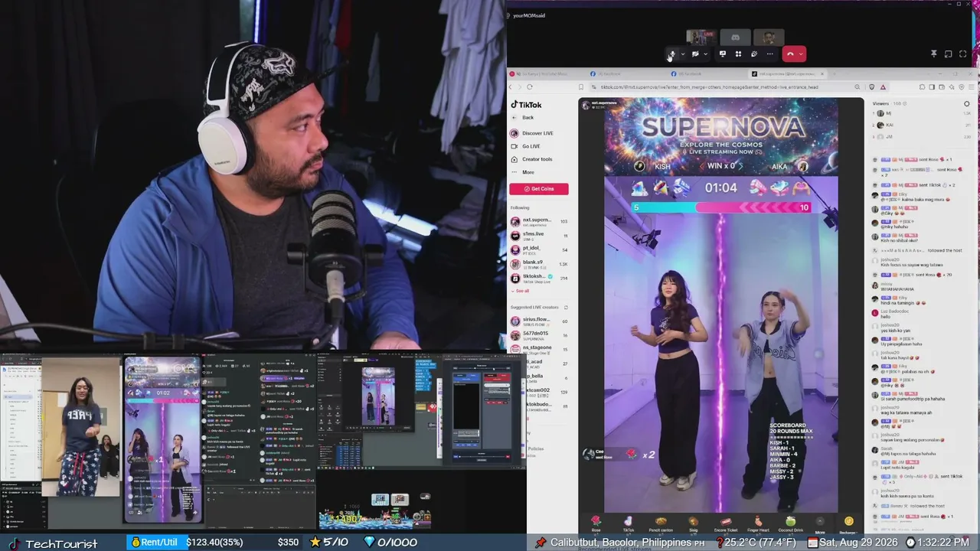Refresh the Suggested LIVE creators list

pos(566,308)
